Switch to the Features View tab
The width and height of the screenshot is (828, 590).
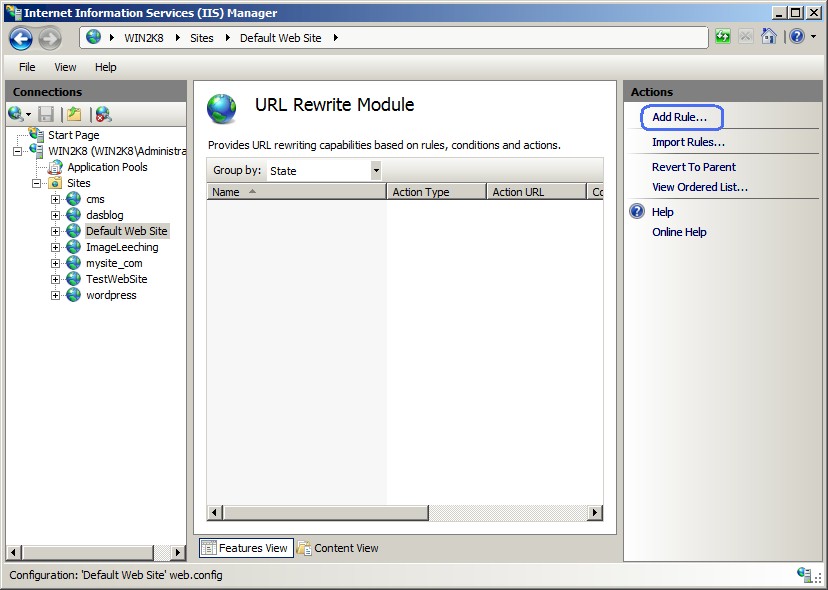tap(246, 548)
